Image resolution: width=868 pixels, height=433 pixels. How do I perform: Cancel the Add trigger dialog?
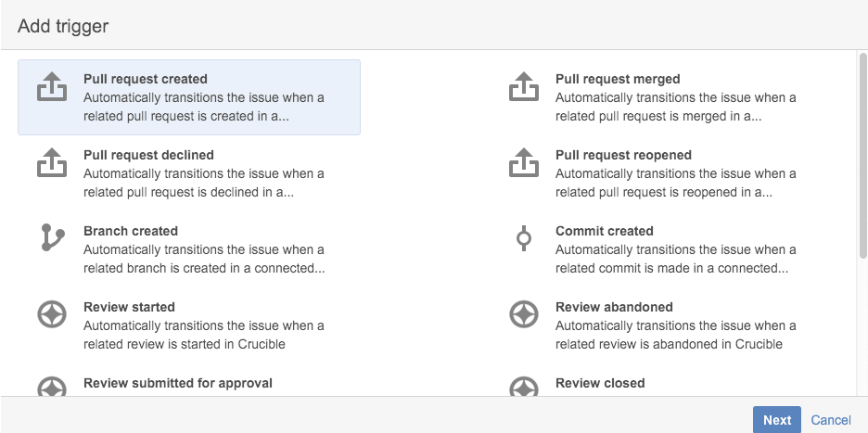[831, 420]
